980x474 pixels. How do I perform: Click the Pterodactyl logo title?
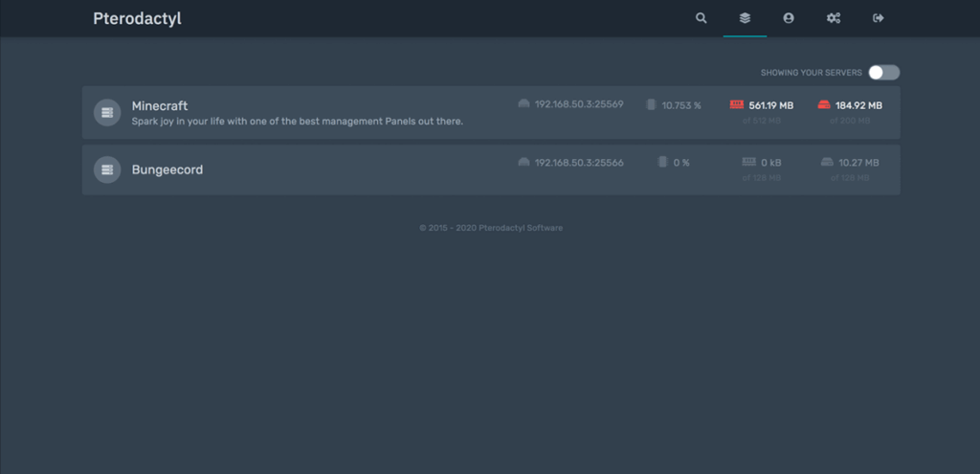click(x=137, y=18)
